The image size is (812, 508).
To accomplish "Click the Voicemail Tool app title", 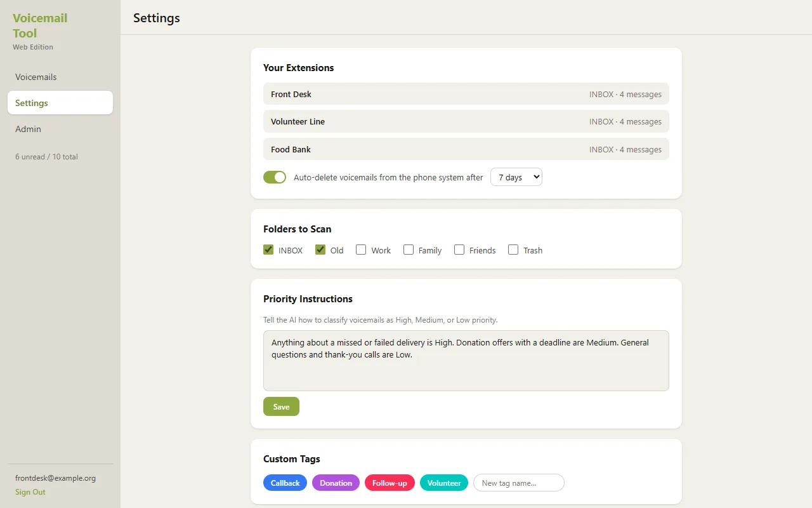I will tap(40, 25).
